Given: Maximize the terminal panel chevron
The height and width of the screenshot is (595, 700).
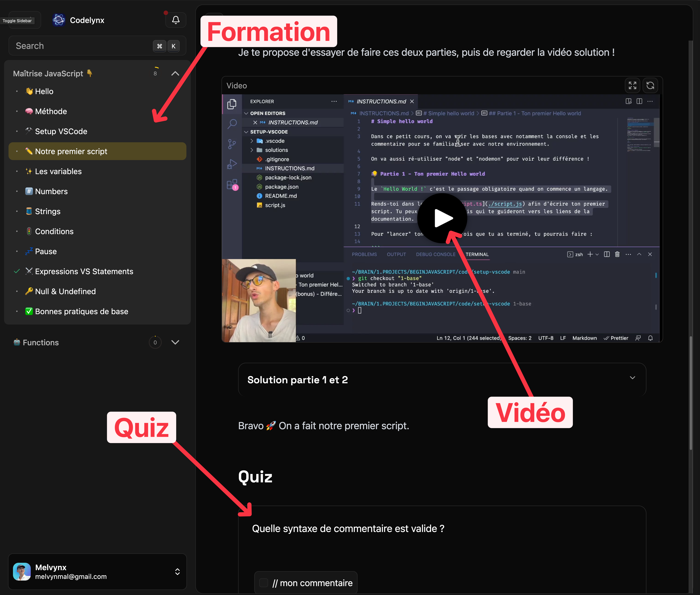Looking at the screenshot, I should point(639,254).
